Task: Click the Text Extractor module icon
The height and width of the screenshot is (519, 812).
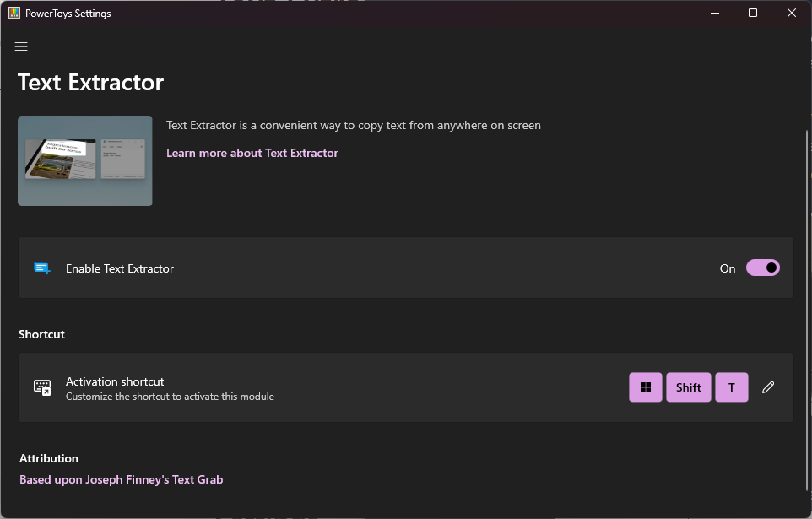Action: pyautogui.click(x=42, y=268)
